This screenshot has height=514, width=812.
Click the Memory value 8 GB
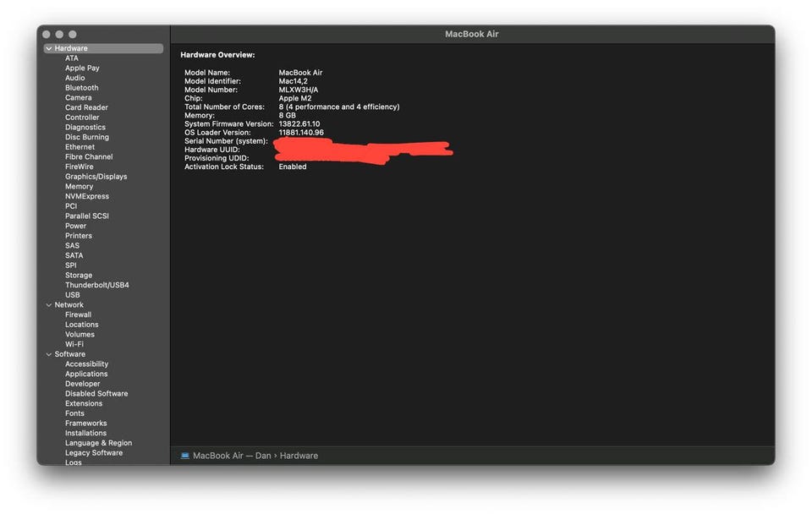point(287,116)
